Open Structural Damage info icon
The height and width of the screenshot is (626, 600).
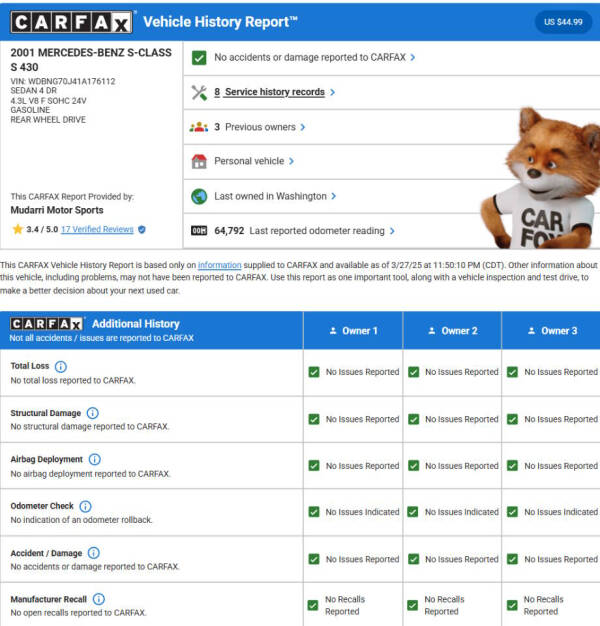pos(93,413)
